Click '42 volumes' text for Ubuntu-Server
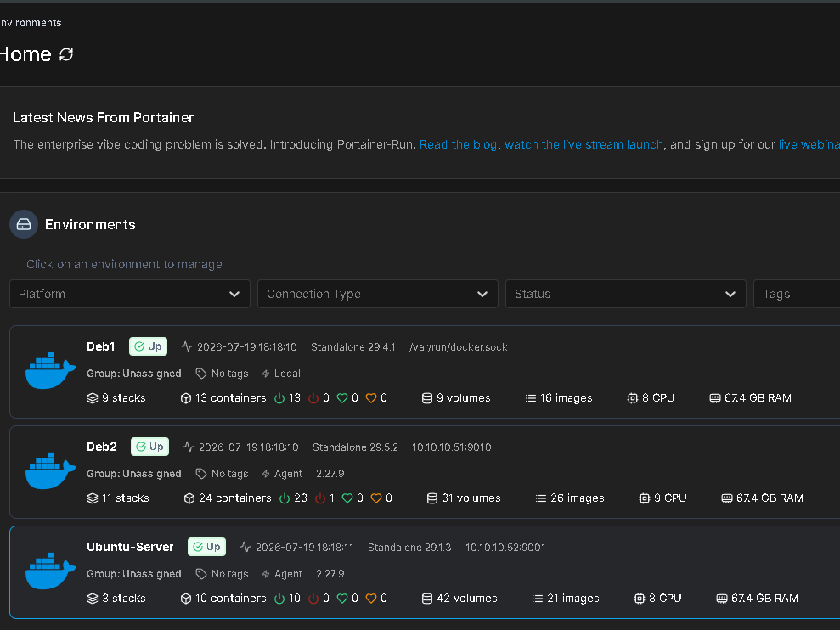Viewport: 840px width, 630px height. pyautogui.click(x=467, y=599)
